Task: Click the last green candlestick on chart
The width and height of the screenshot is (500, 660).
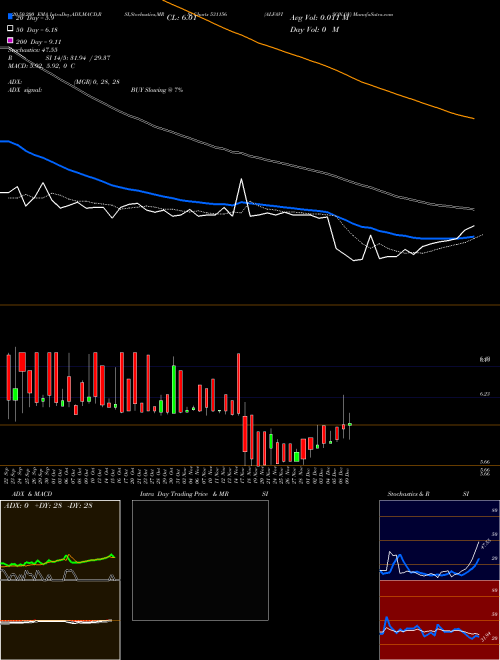Action: click(350, 424)
